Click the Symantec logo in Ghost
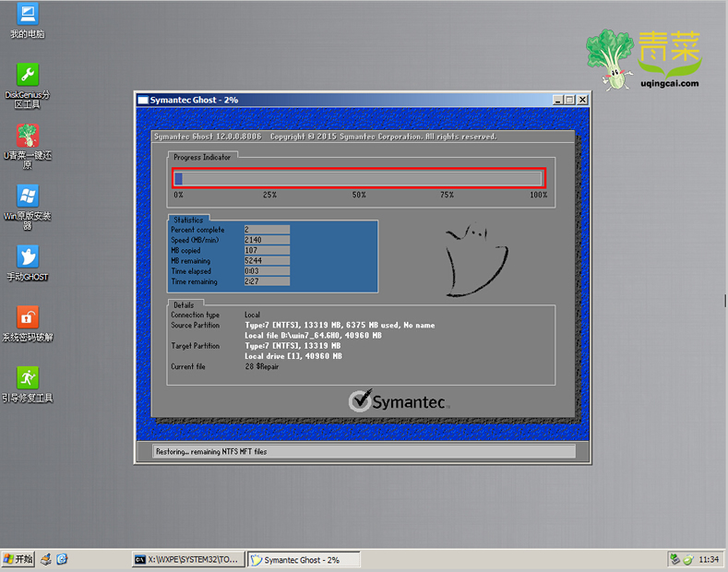This screenshot has height=572, width=728. [x=399, y=401]
